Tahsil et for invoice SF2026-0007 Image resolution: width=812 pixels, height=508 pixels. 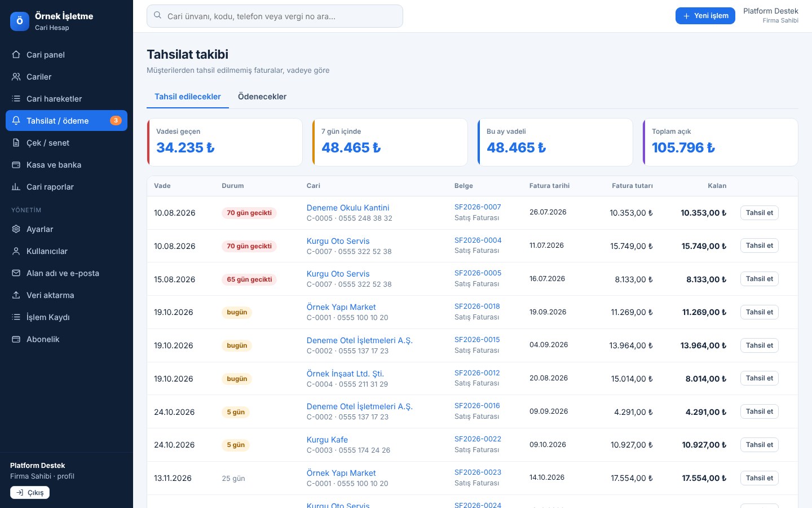click(x=759, y=213)
